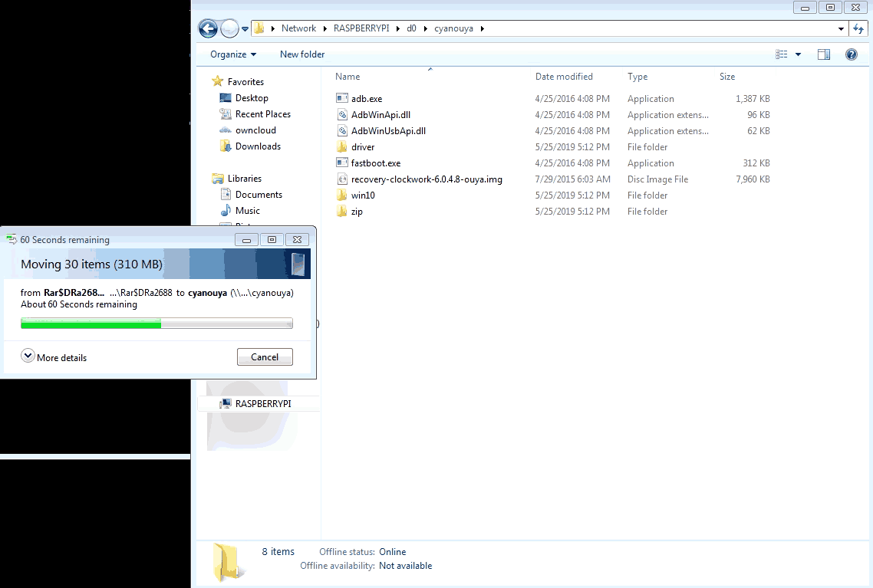This screenshot has height=588, width=873.
Task: Open Recent Places in Favorites
Action: [263, 114]
